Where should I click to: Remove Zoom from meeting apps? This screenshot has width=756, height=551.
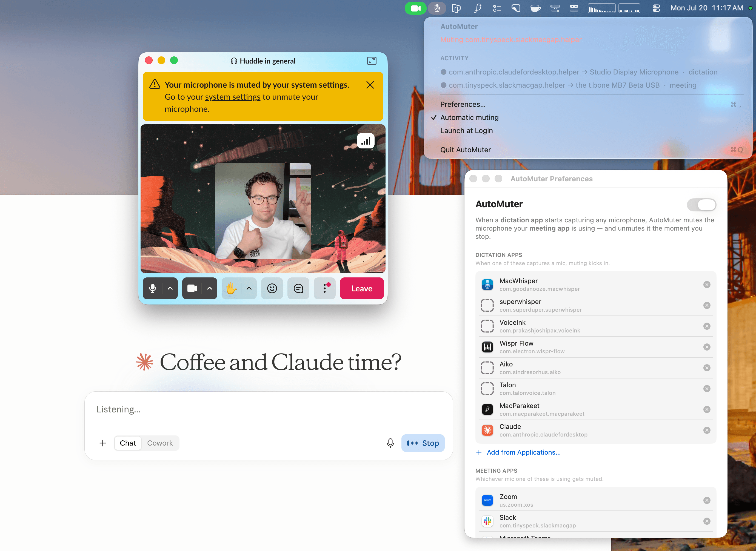(x=707, y=500)
